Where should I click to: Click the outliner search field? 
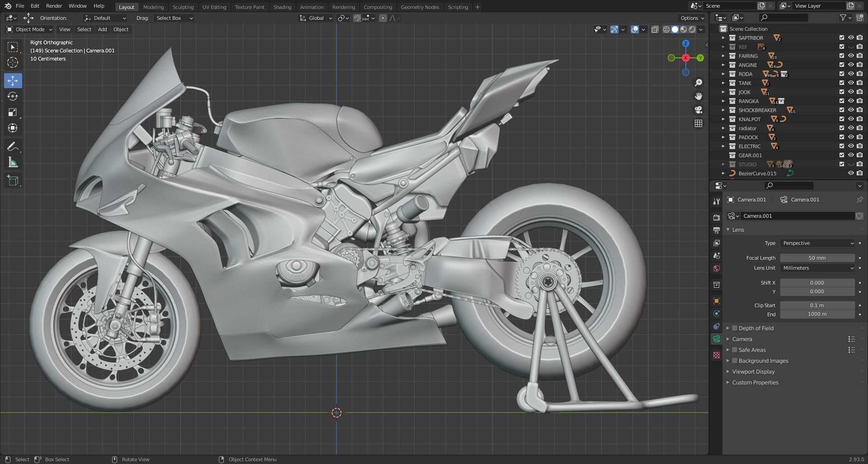pos(784,18)
